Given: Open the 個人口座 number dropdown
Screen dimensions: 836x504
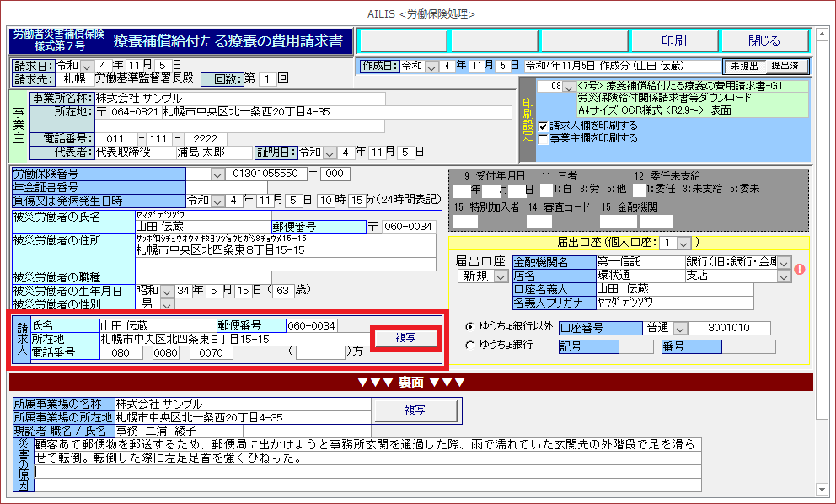Looking at the screenshot, I should pos(682,243).
